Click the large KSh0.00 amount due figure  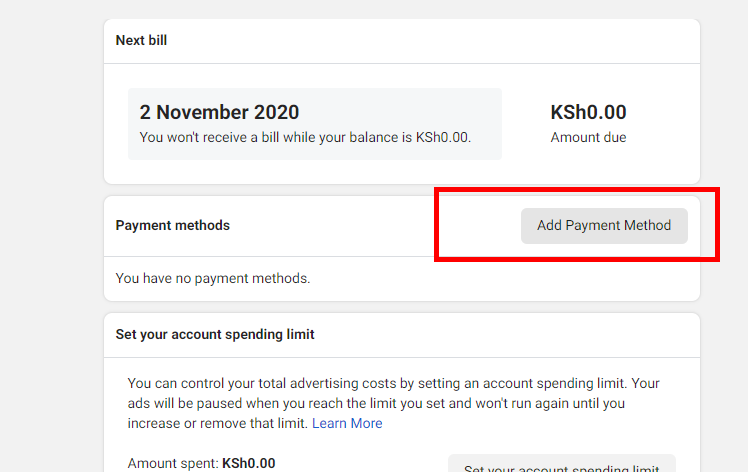[588, 113]
